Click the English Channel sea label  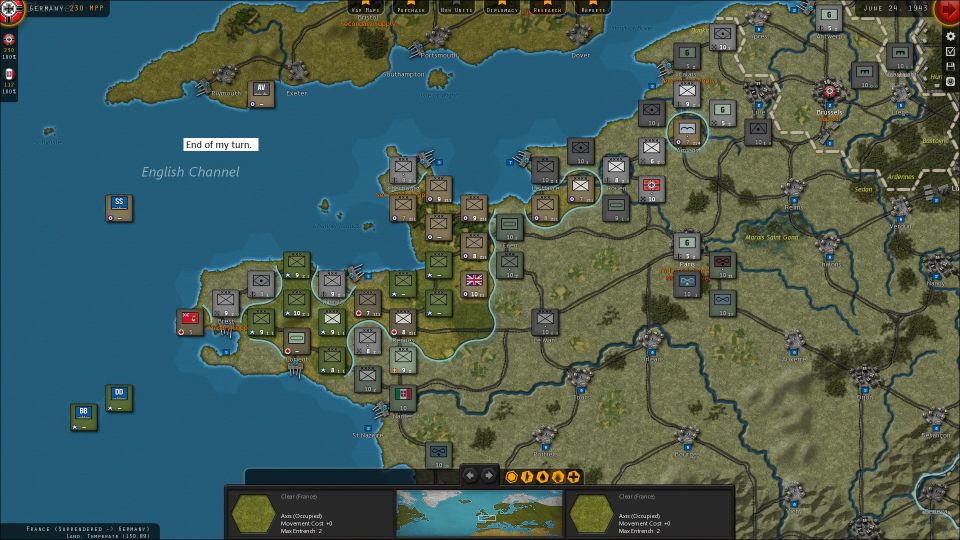tap(190, 172)
